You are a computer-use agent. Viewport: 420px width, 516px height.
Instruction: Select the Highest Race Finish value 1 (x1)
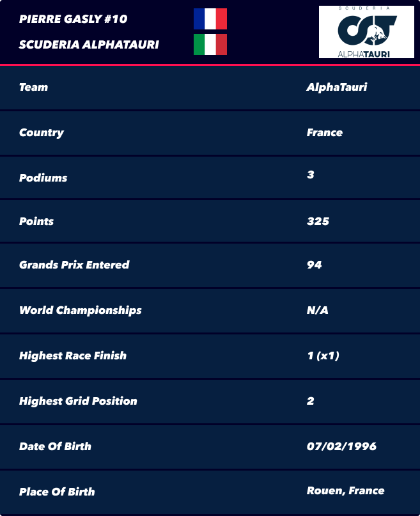tap(323, 356)
